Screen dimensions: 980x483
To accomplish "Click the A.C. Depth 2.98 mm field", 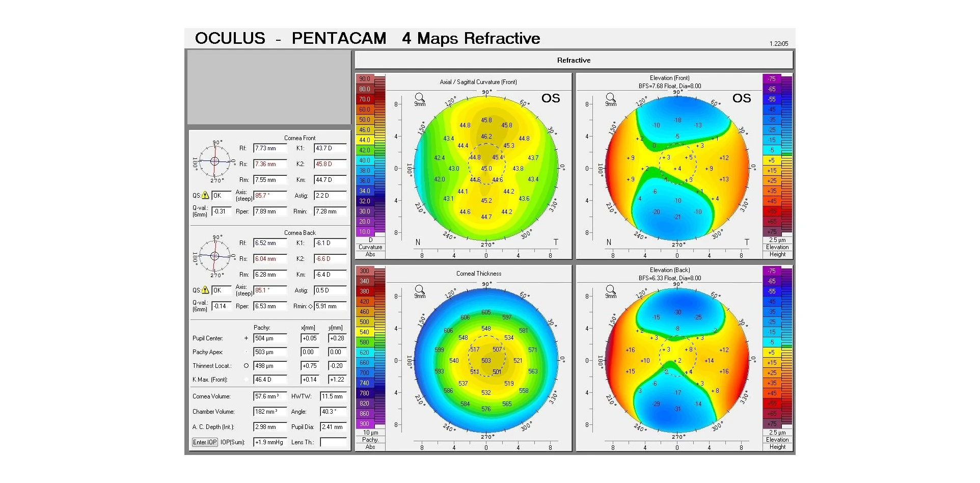I will pyautogui.click(x=270, y=427).
